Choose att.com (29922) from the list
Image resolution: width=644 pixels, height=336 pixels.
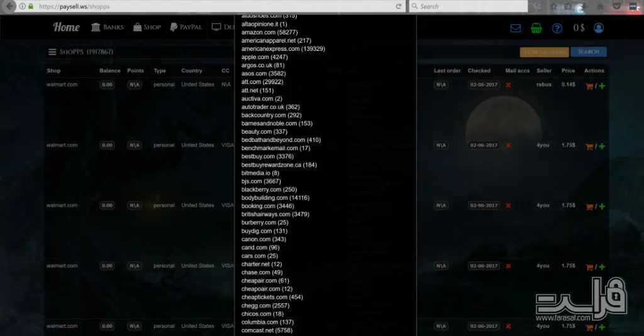[262, 82]
